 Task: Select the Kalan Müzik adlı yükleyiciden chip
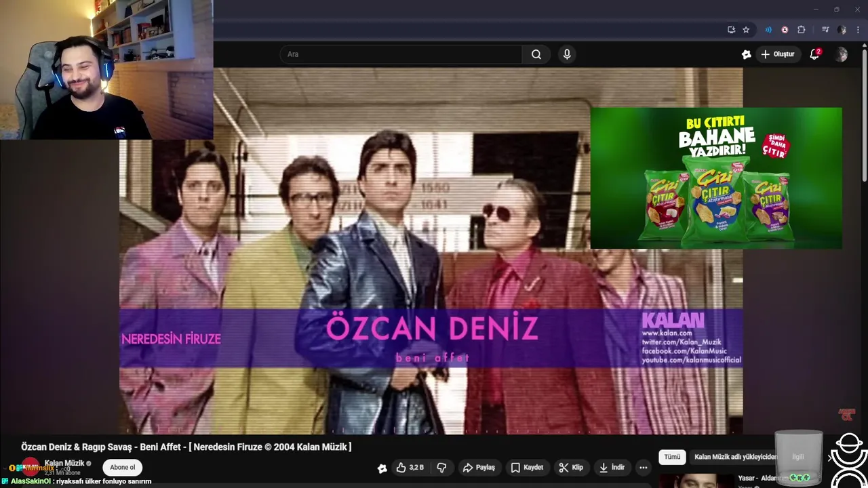(x=735, y=457)
